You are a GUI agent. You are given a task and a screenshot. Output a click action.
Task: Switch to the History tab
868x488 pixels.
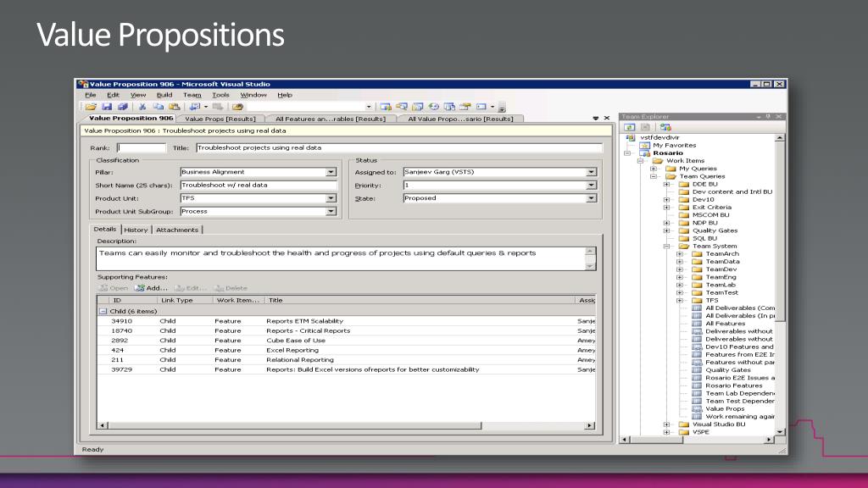click(x=136, y=230)
